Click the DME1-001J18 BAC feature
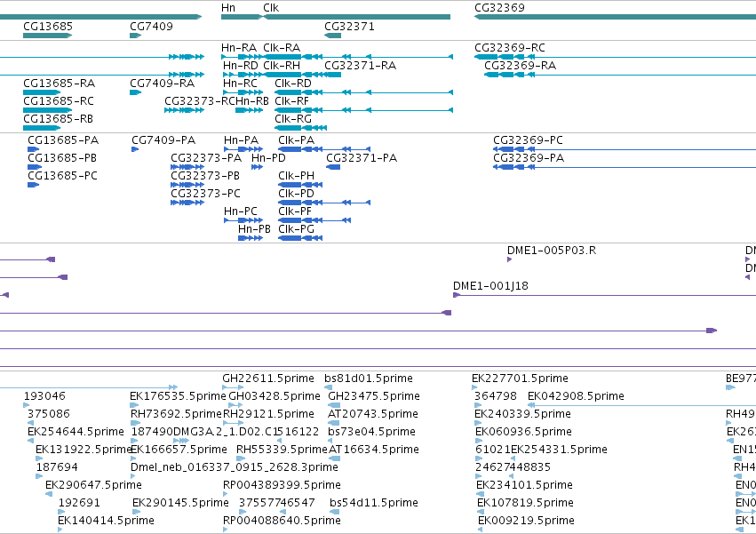Image resolution: width=756 pixels, height=534 pixels. click(490, 286)
